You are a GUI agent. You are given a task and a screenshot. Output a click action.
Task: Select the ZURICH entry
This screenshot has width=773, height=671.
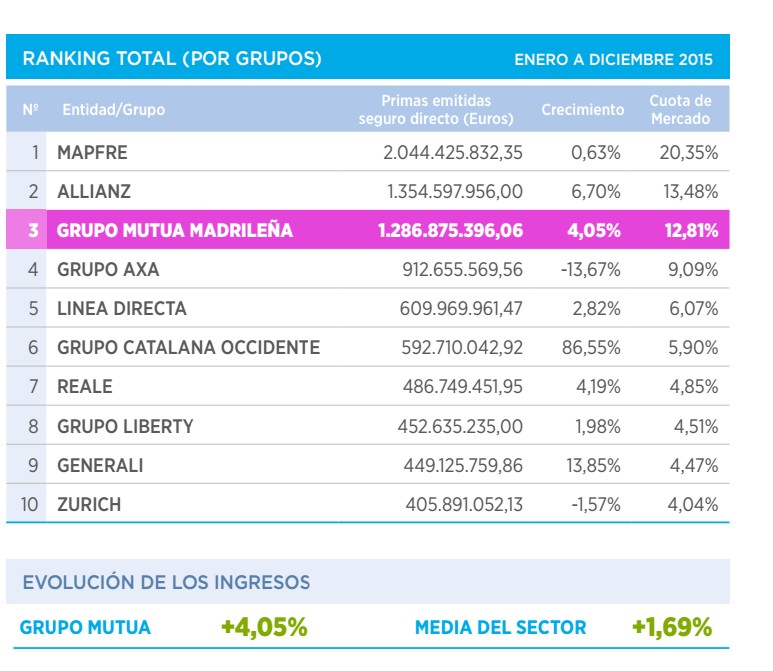coord(89,505)
